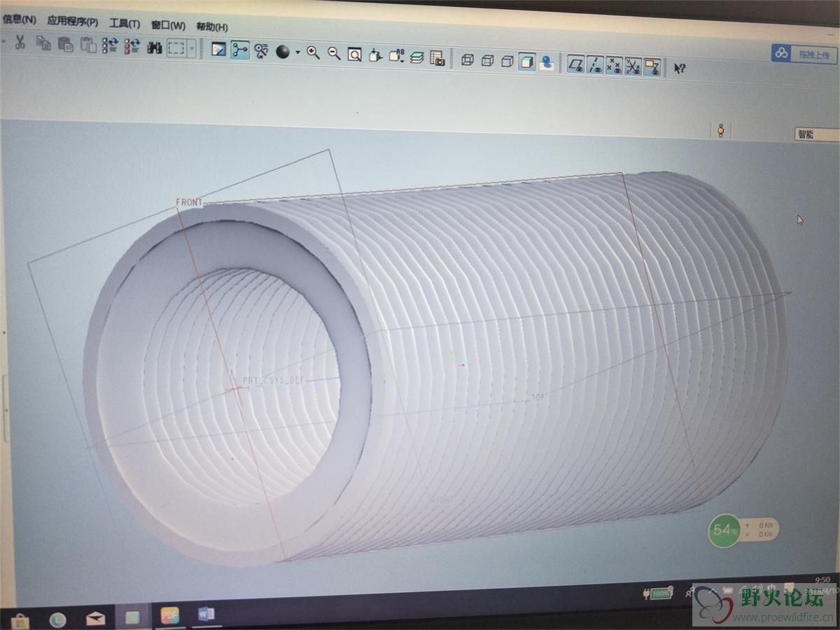The width and height of the screenshot is (840, 630).
Task: Click the context-sensitive help cursor icon
Action: pos(679,69)
